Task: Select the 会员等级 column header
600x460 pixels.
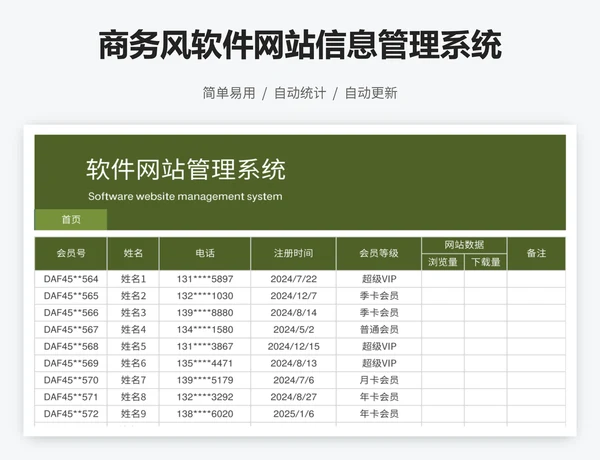Action: 379,253
